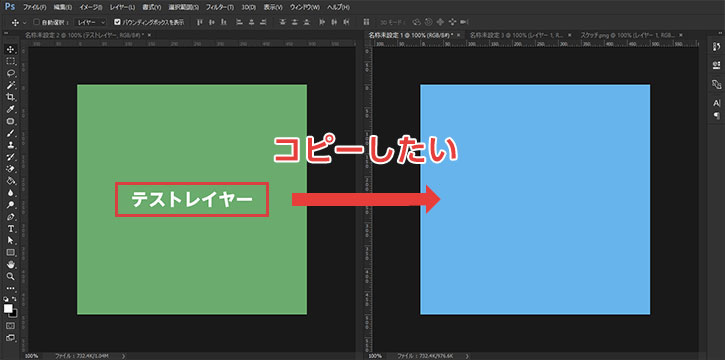This screenshot has width=725, height=360.
Task: Open the 書式 menu
Action: [x=152, y=8]
